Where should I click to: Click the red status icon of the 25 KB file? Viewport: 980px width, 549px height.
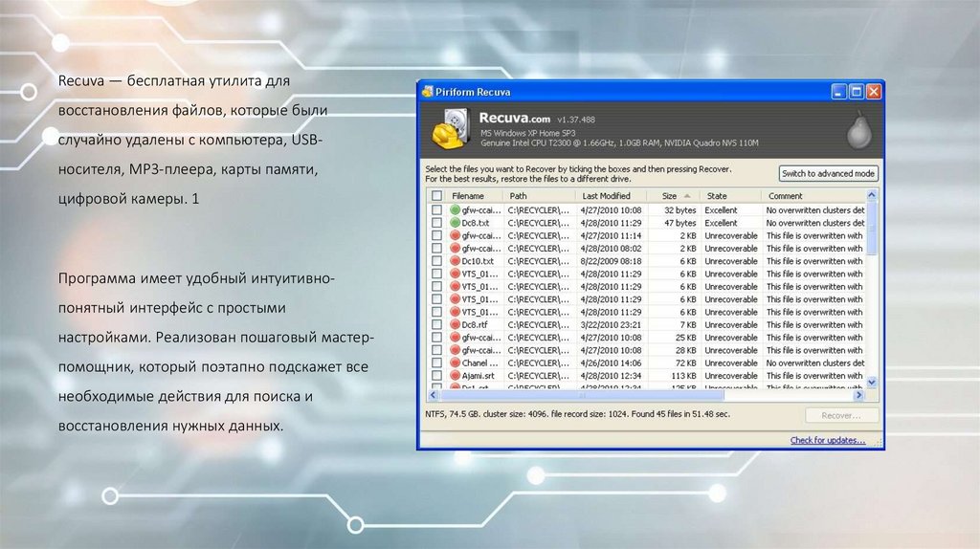(455, 338)
